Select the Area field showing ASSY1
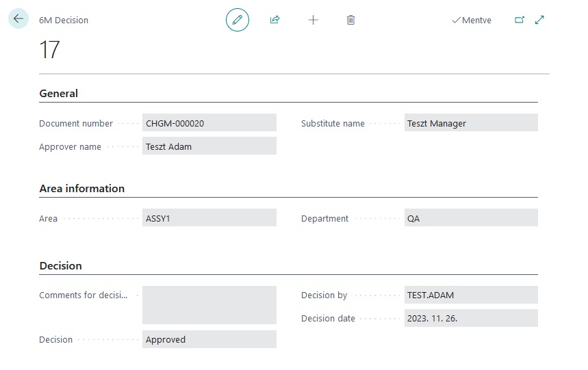This screenshot has width=588, height=370. pyautogui.click(x=209, y=218)
